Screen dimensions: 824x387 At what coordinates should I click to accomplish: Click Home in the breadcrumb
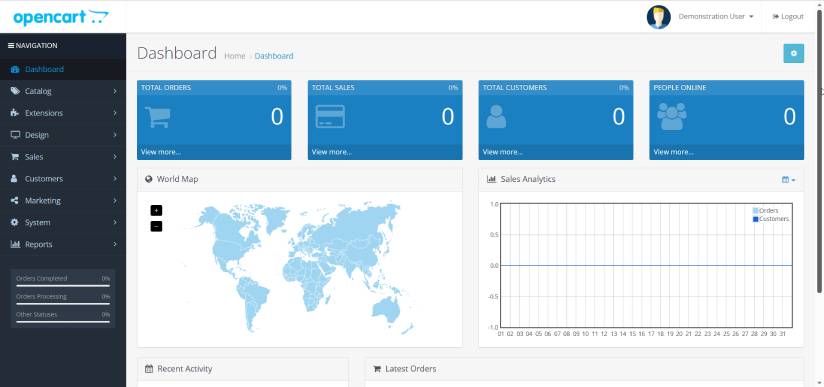234,56
